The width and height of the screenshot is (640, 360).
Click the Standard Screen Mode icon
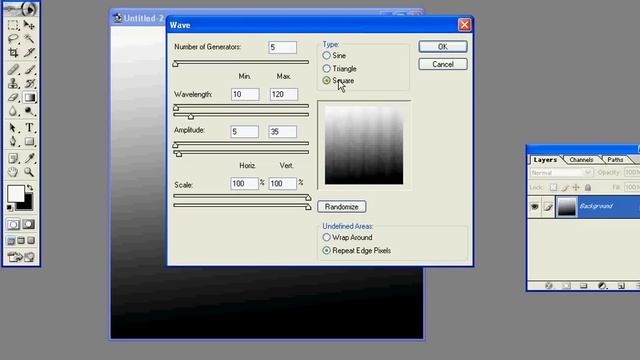point(11,241)
